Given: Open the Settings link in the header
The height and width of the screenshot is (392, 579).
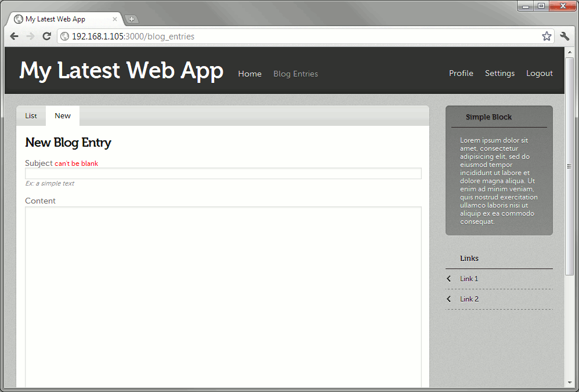Looking at the screenshot, I should pyautogui.click(x=500, y=74).
